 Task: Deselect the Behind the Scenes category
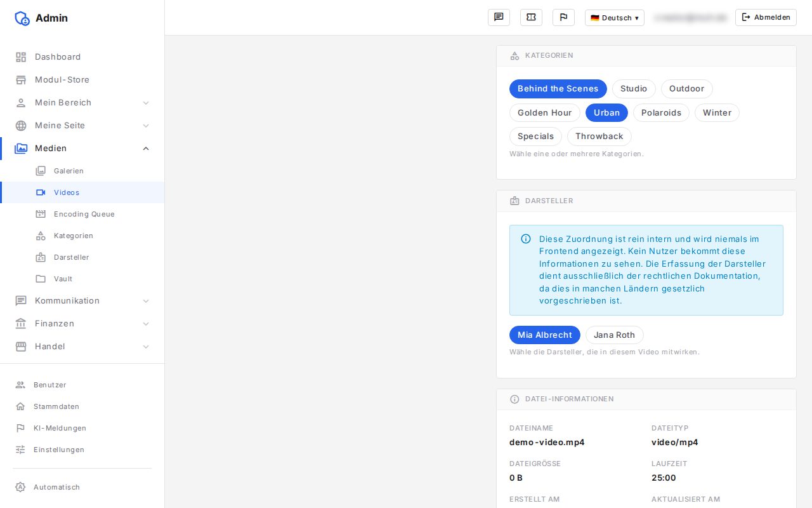[558, 89]
